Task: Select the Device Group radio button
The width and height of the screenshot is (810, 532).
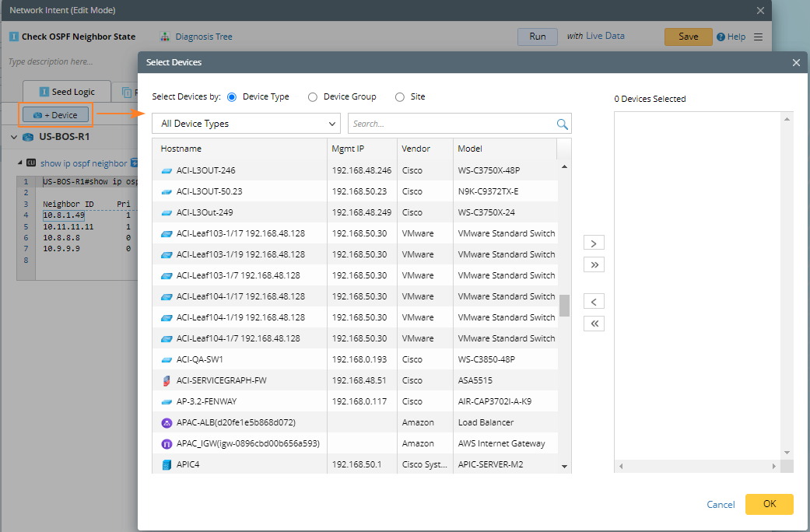Action: (313, 97)
